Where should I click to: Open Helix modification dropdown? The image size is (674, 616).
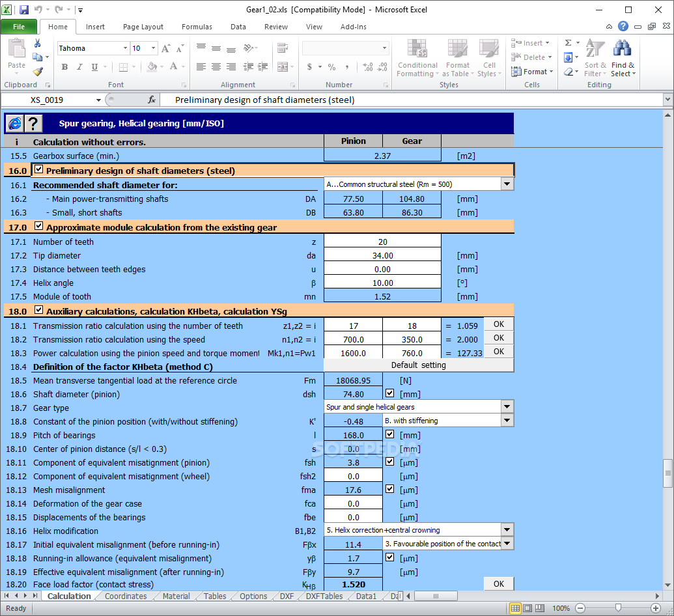click(x=507, y=530)
